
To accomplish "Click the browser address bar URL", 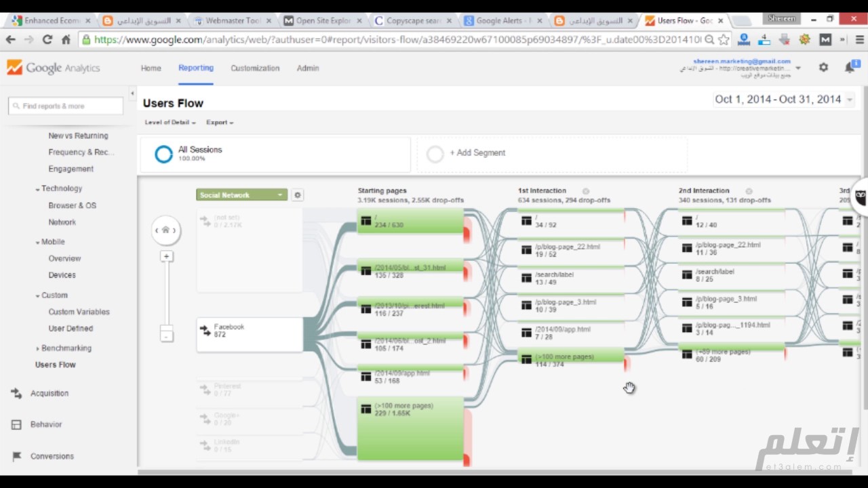I will (x=397, y=40).
